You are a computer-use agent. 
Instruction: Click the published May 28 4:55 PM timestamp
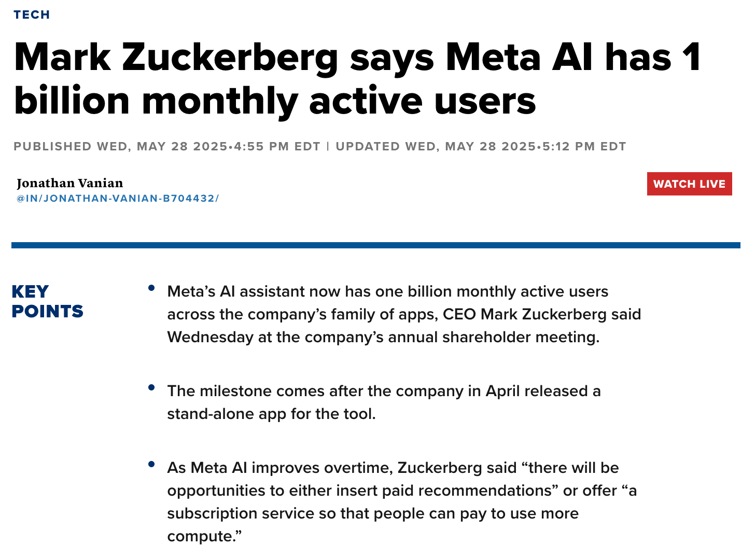[167, 147]
